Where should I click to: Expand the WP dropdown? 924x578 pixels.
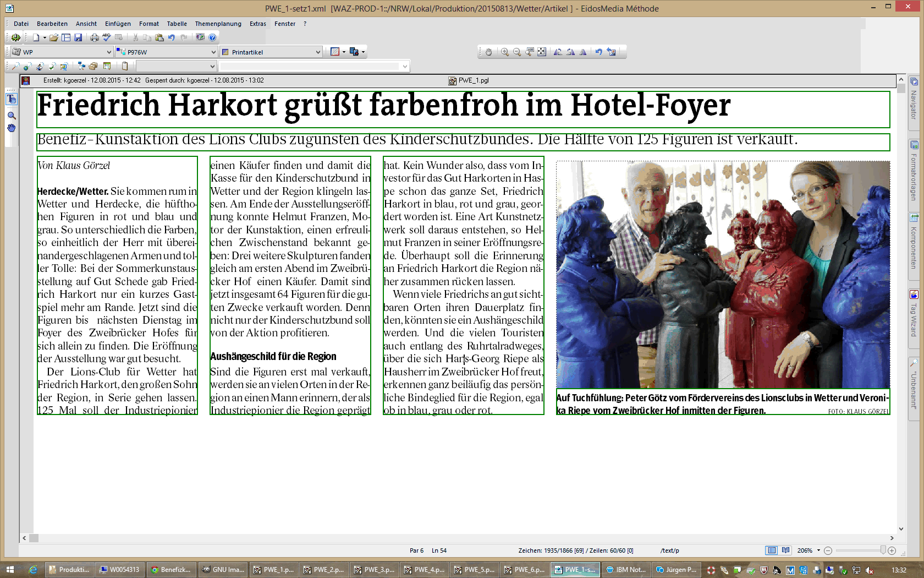(x=109, y=52)
